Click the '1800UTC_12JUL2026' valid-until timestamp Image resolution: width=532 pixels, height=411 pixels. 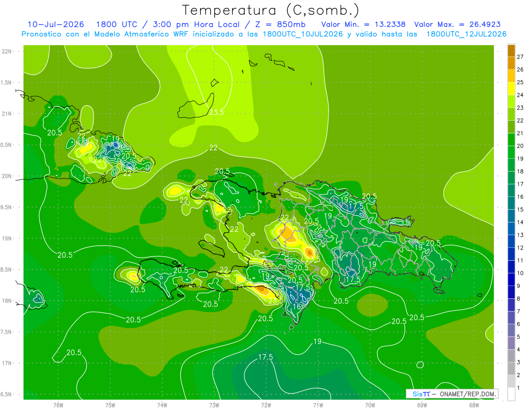466,34
